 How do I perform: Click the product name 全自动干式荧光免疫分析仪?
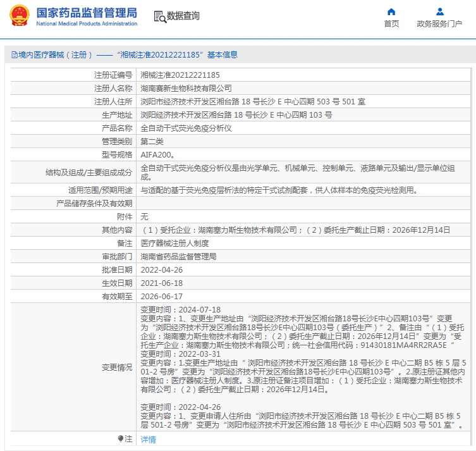tap(186, 128)
